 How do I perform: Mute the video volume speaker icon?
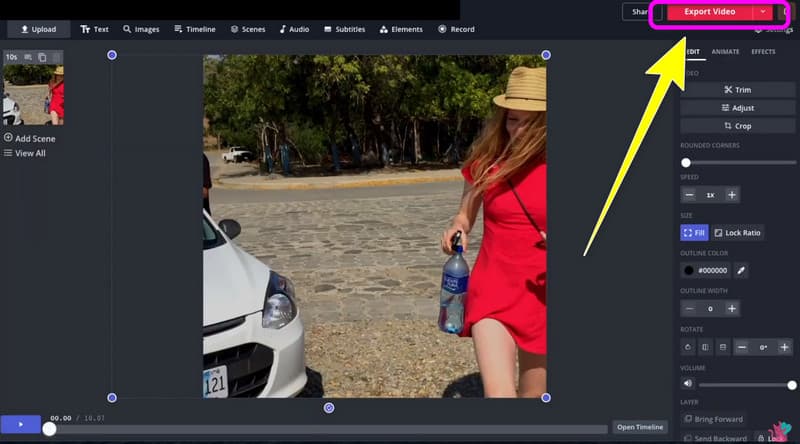point(687,384)
